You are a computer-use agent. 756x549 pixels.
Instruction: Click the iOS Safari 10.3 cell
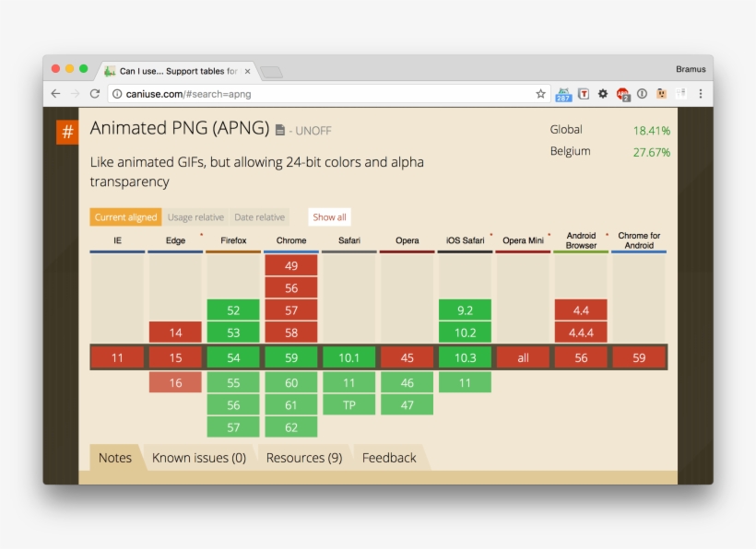[466, 357]
